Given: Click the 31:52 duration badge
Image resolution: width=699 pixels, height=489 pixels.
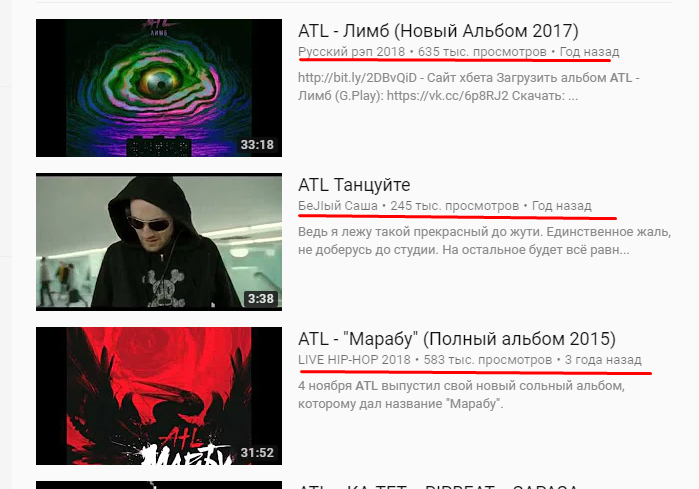Looking at the screenshot, I should point(257,453).
